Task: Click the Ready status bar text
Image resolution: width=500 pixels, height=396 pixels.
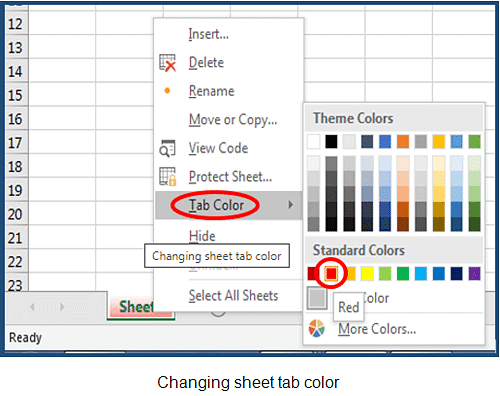Action: click(x=25, y=337)
